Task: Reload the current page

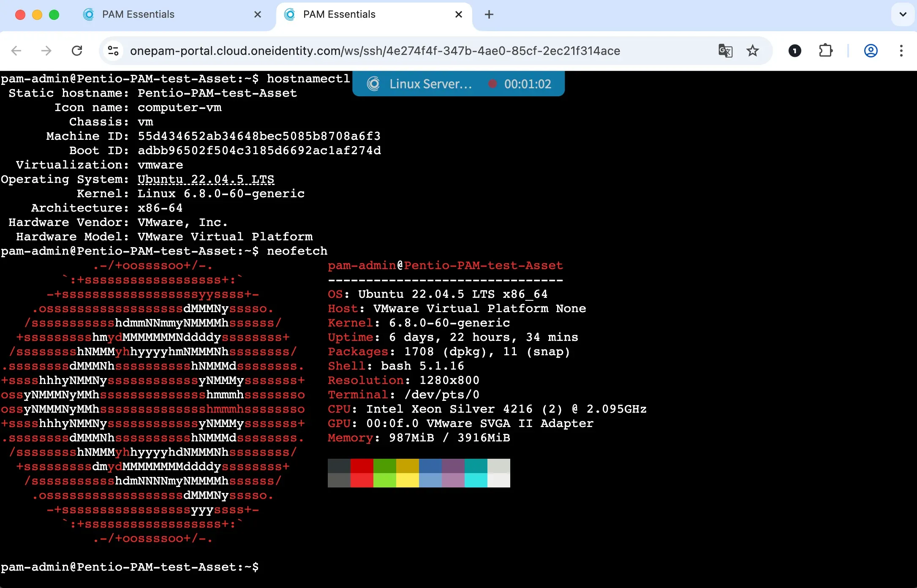Action: (x=77, y=51)
